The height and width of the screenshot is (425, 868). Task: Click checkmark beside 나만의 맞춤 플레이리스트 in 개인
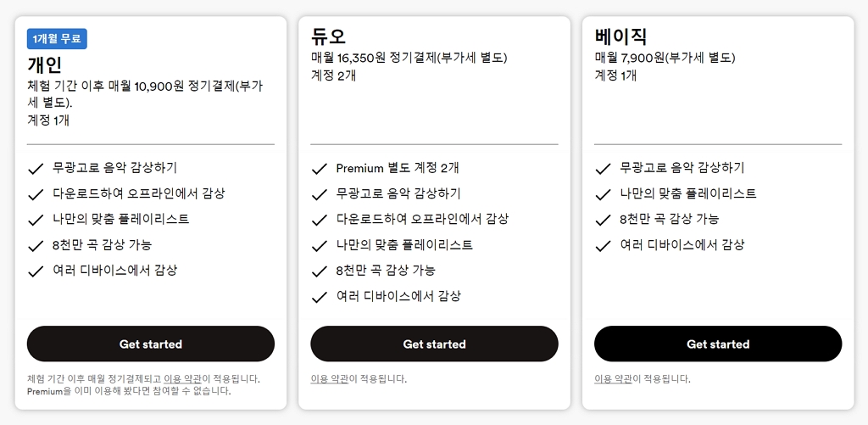[36, 220]
